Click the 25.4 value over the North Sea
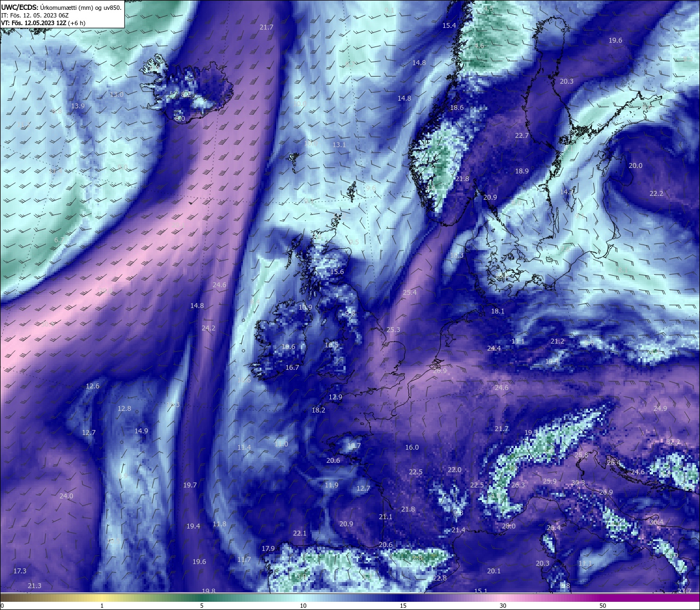Screen dimensions: 700x610 410,293
